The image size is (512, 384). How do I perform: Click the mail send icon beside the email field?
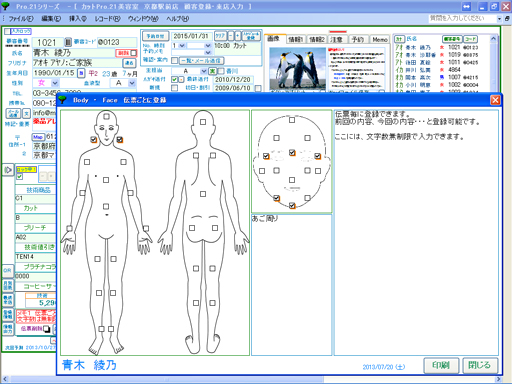pos(13,114)
